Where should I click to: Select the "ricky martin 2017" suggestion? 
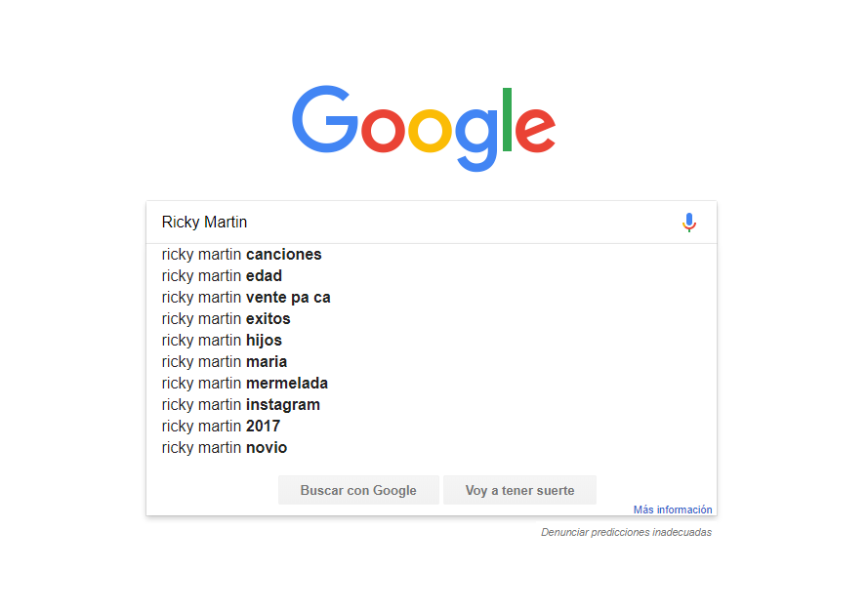click(222, 427)
